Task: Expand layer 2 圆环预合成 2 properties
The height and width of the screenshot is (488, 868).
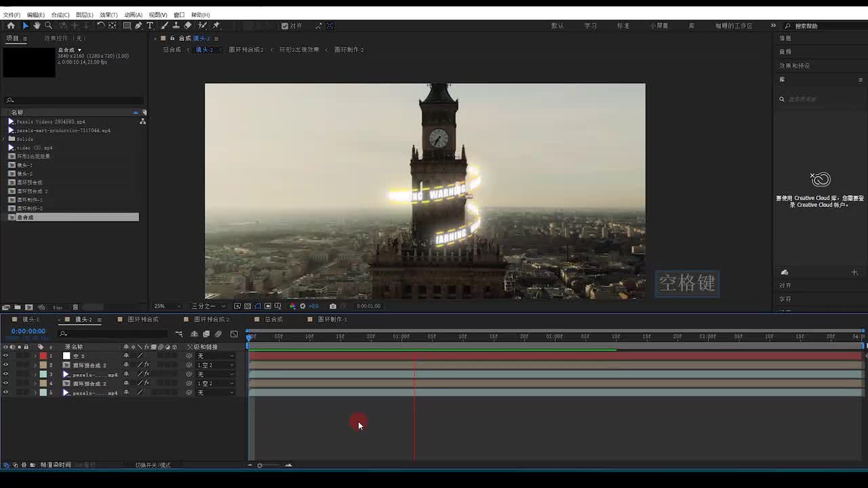Action: tap(35, 365)
